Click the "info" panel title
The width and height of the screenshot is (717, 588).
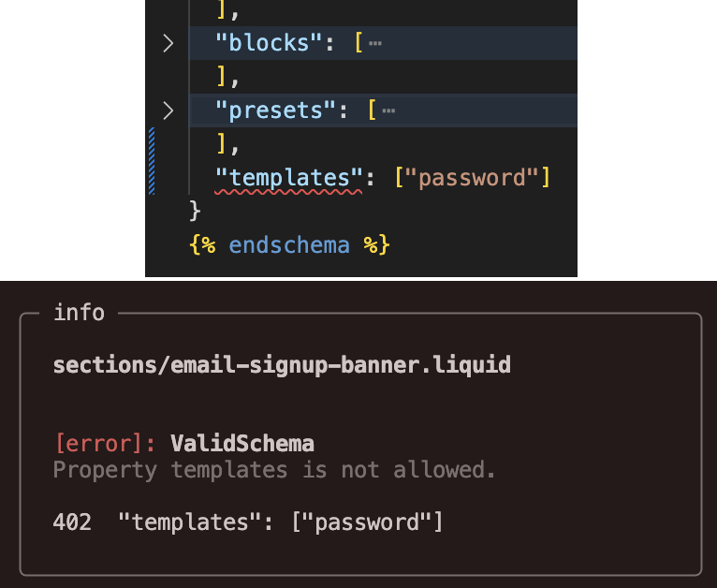80,313
